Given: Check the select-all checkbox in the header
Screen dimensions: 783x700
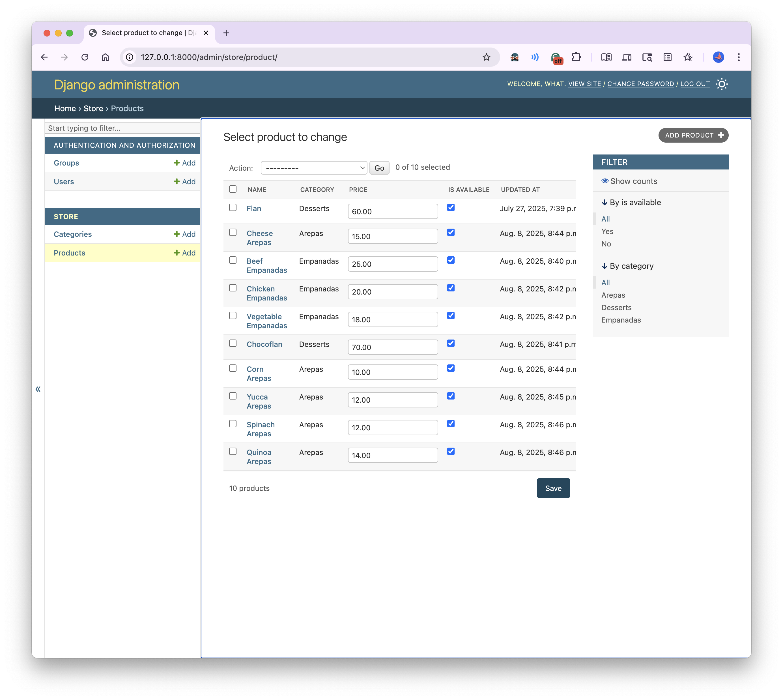Looking at the screenshot, I should (x=233, y=189).
